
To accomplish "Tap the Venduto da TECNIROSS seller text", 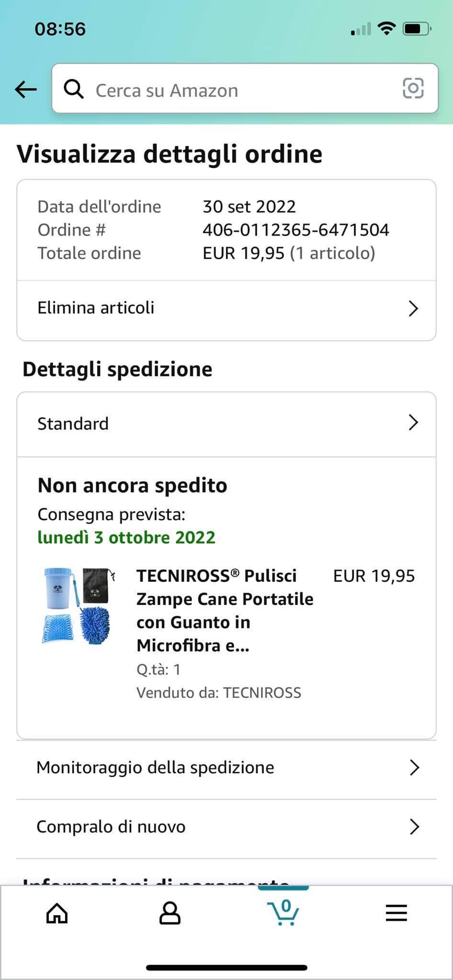I will (219, 693).
